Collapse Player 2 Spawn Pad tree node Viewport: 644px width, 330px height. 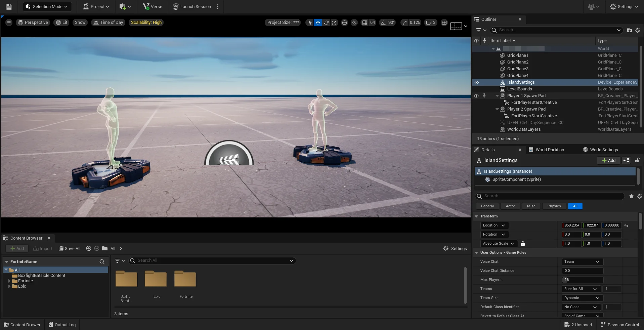point(497,109)
